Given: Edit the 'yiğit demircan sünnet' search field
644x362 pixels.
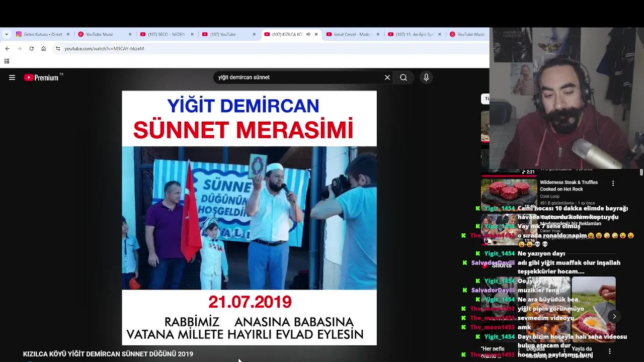Looking at the screenshot, I should point(299,77).
